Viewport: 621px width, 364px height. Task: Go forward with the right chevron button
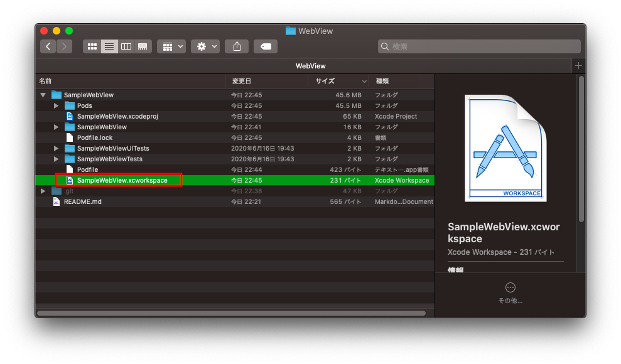coord(65,46)
